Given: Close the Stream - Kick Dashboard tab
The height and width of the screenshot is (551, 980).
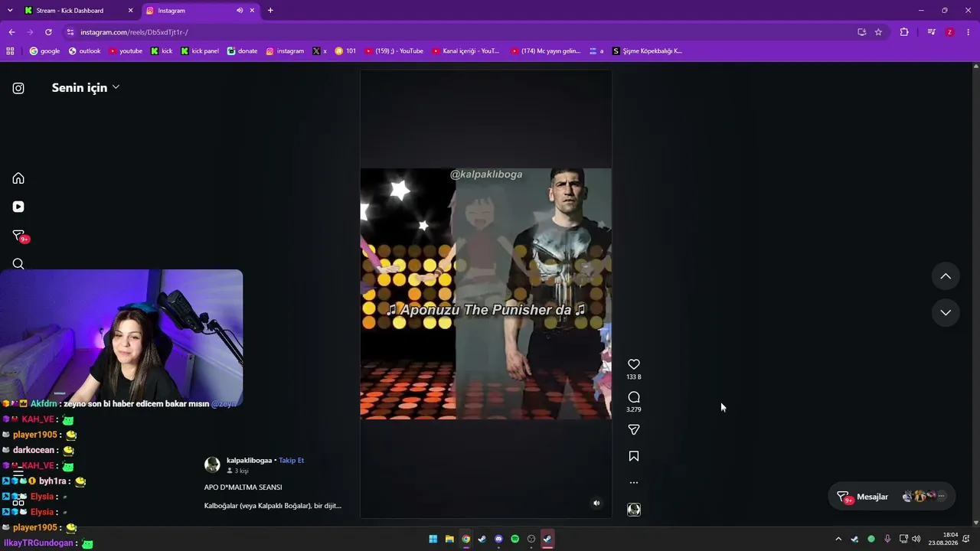Looking at the screenshot, I should click(130, 11).
